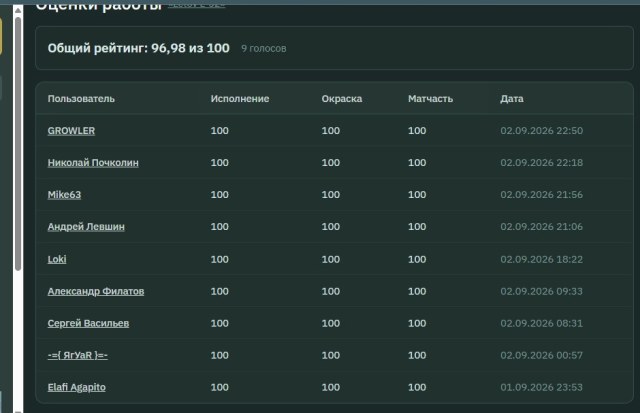Click the Матчасть column header

point(431,99)
